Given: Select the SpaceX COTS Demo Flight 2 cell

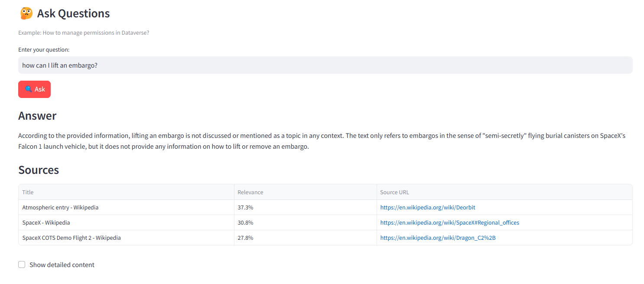Looking at the screenshot, I should click(x=72, y=238).
